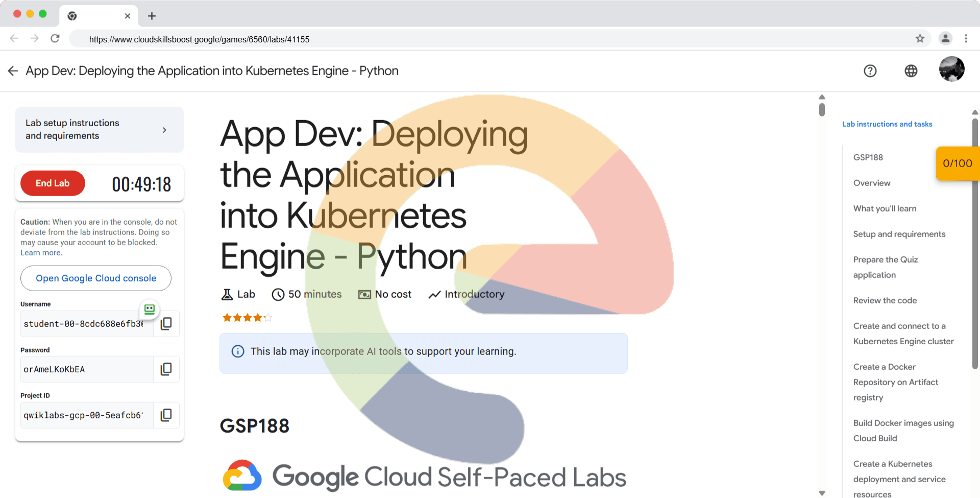Click the Project ID field
980x498 pixels.
click(87, 415)
